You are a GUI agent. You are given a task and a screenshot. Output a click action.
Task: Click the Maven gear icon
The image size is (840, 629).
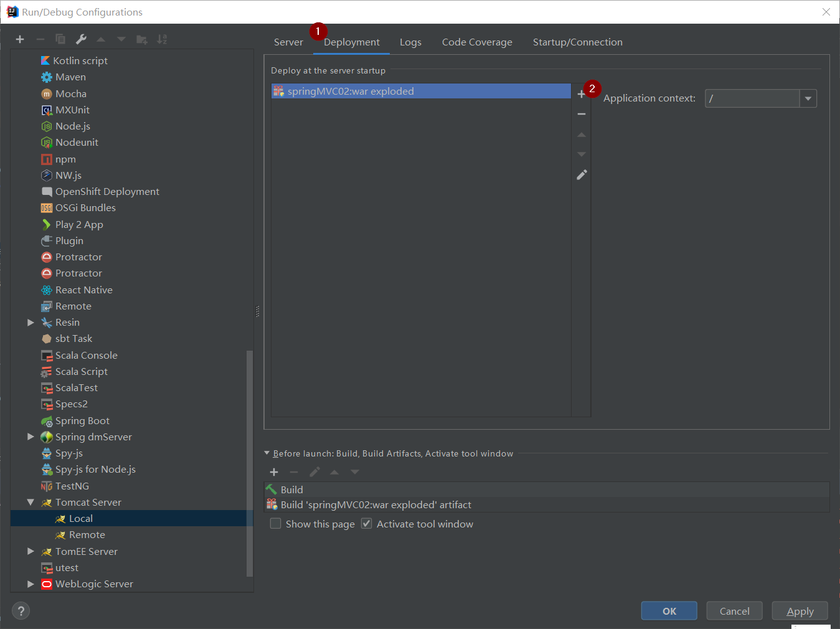[x=47, y=77]
